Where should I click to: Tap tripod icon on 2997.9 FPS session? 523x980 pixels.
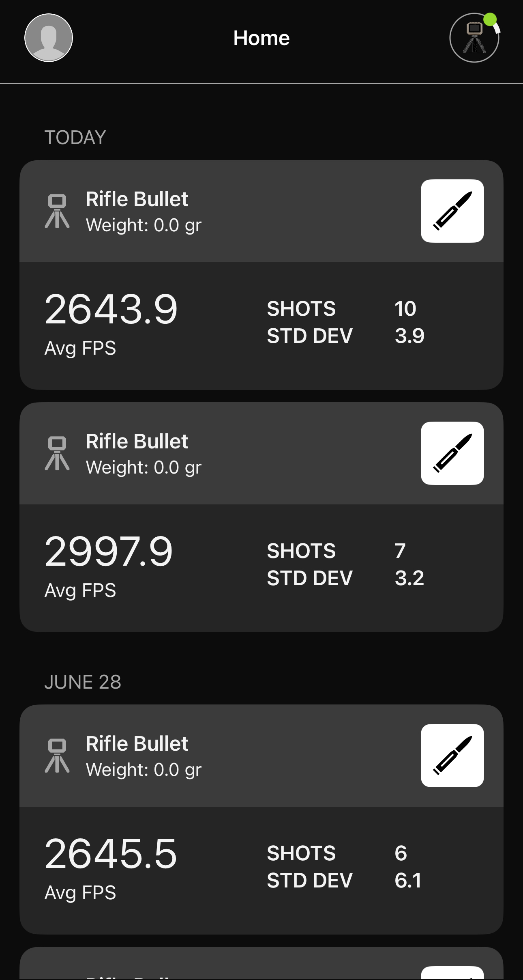point(57,453)
